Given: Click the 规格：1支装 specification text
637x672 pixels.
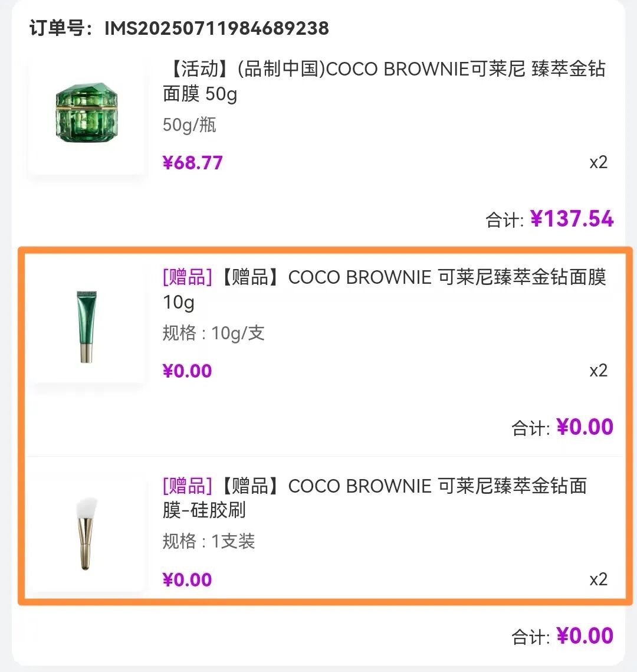Looking at the screenshot, I should click(209, 541).
